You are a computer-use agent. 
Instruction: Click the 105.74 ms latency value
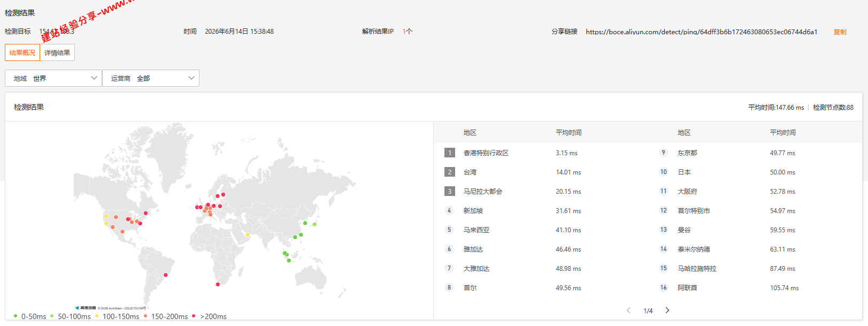tap(784, 288)
